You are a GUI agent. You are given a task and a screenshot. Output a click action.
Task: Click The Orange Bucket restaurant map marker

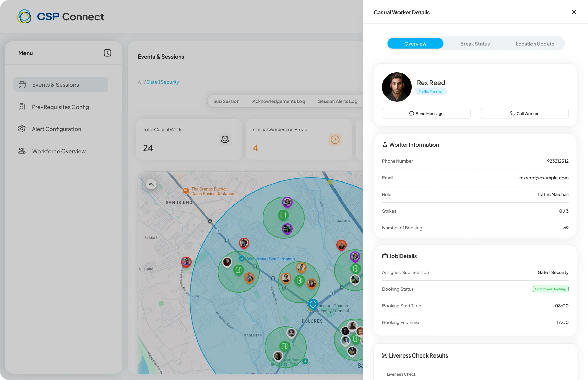[186, 191]
